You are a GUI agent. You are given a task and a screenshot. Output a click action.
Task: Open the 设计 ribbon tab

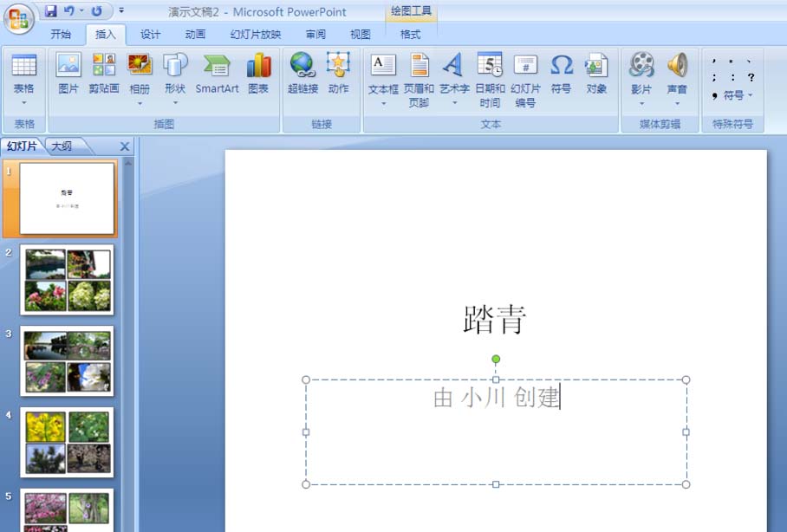pyautogui.click(x=150, y=34)
